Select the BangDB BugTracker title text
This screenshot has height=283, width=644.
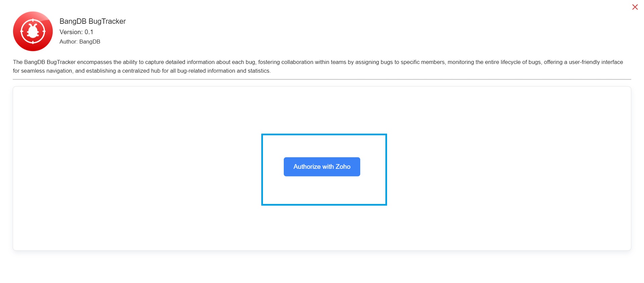coord(93,21)
